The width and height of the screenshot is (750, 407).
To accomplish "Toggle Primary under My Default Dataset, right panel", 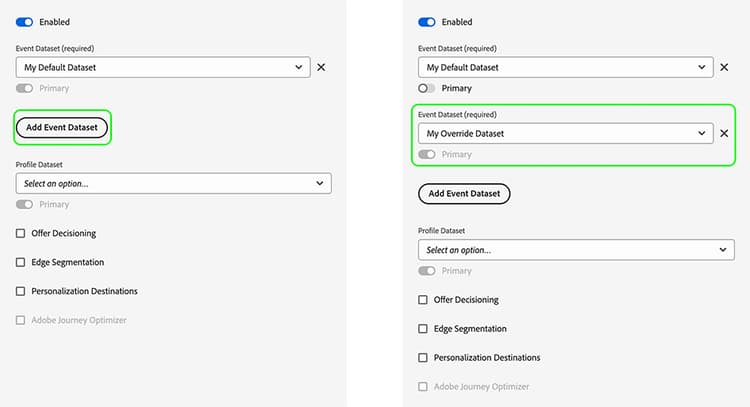I will (428, 88).
